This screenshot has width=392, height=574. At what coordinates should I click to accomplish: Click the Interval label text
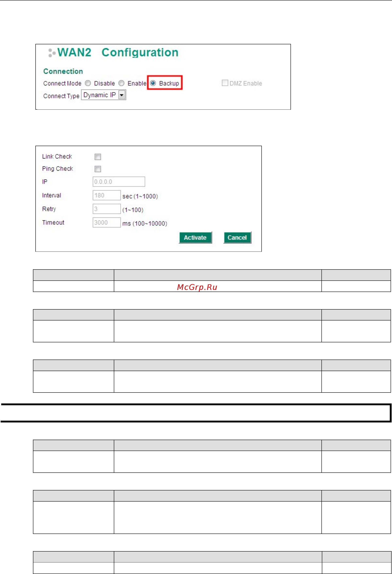(x=52, y=195)
